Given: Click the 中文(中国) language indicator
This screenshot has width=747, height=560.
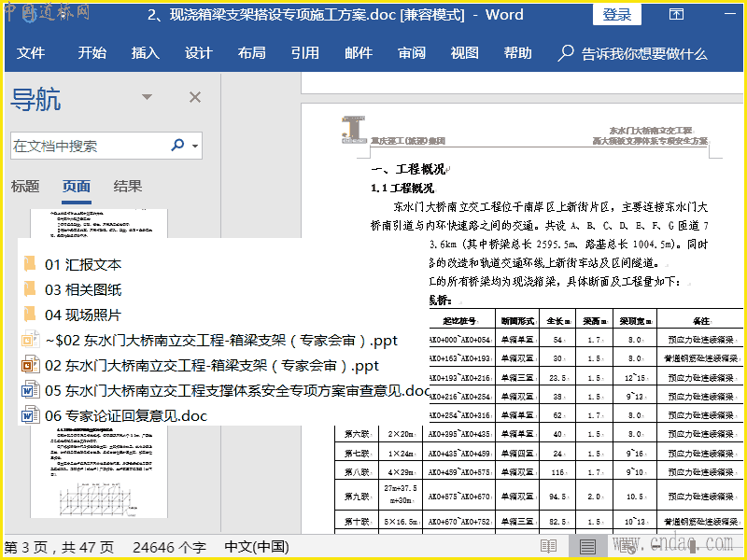Looking at the screenshot, I should pyautogui.click(x=257, y=547).
